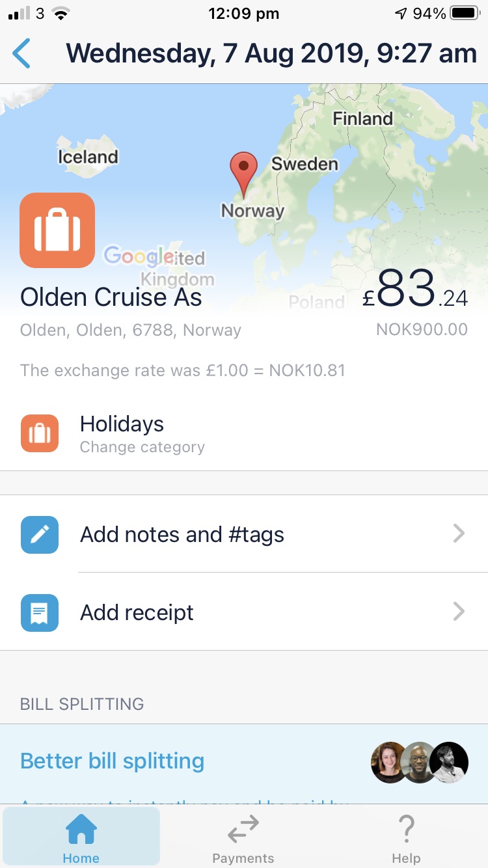Tap the blue pencil notes icon
Image resolution: width=488 pixels, height=868 pixels.
(x=40, y=535)
